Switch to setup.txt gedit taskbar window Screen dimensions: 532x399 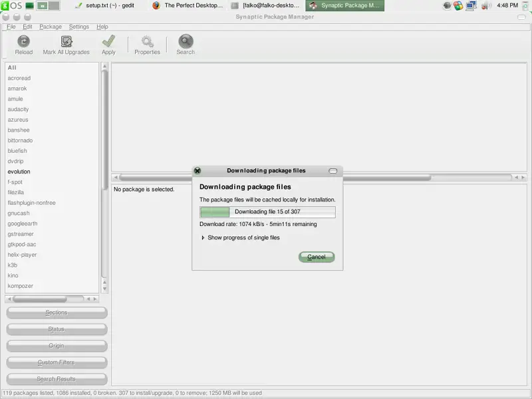click(105, 5)
